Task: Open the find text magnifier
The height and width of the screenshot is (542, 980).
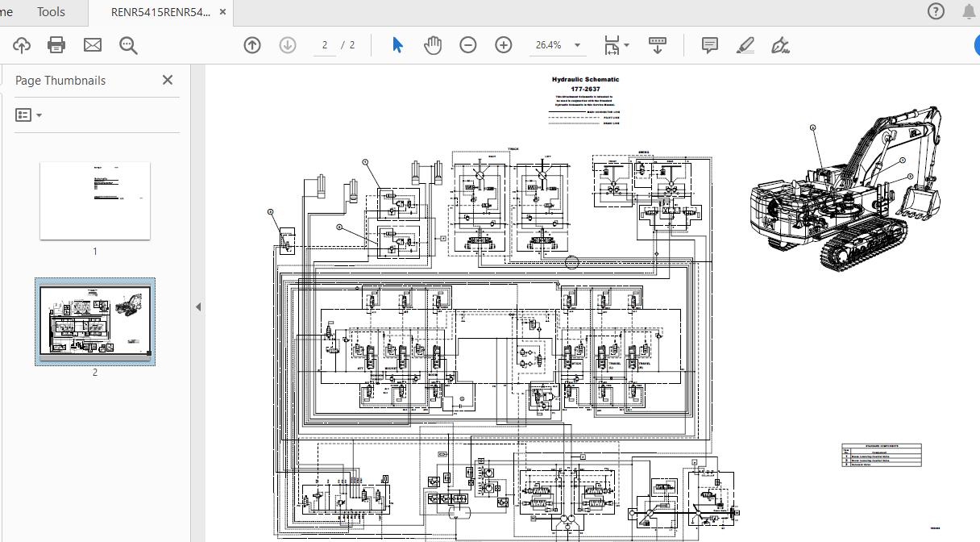Action: pyautogui.click(x=128, y=45)
